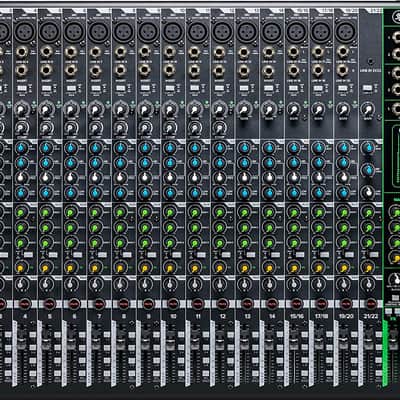Click the gain knob on channel 21/22
400x400 pixels.
[x=367, y=109]
